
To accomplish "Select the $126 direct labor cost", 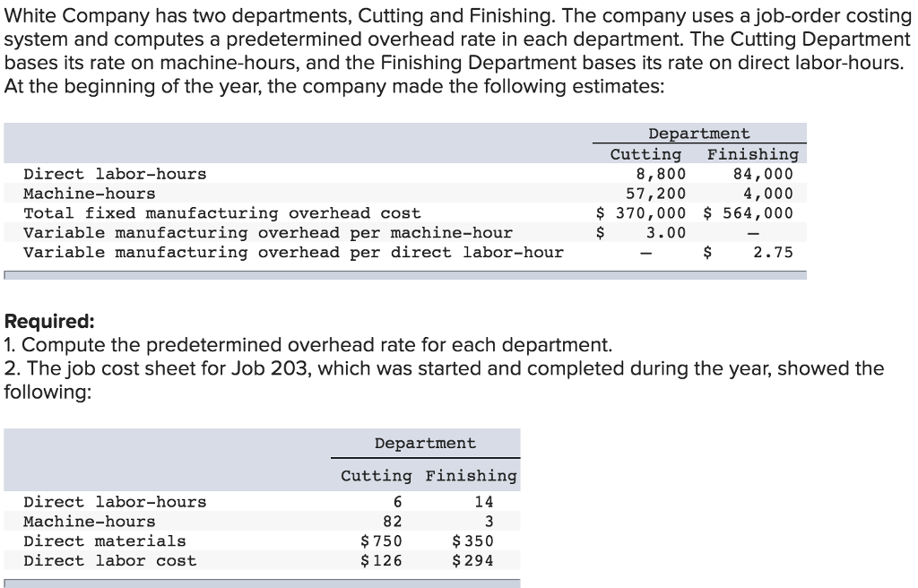I will (381, 561).
